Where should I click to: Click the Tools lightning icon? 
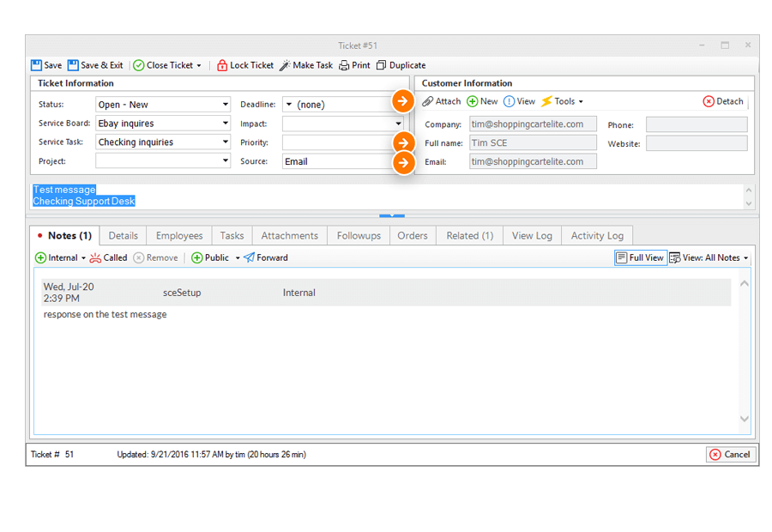tap(546, 101)
